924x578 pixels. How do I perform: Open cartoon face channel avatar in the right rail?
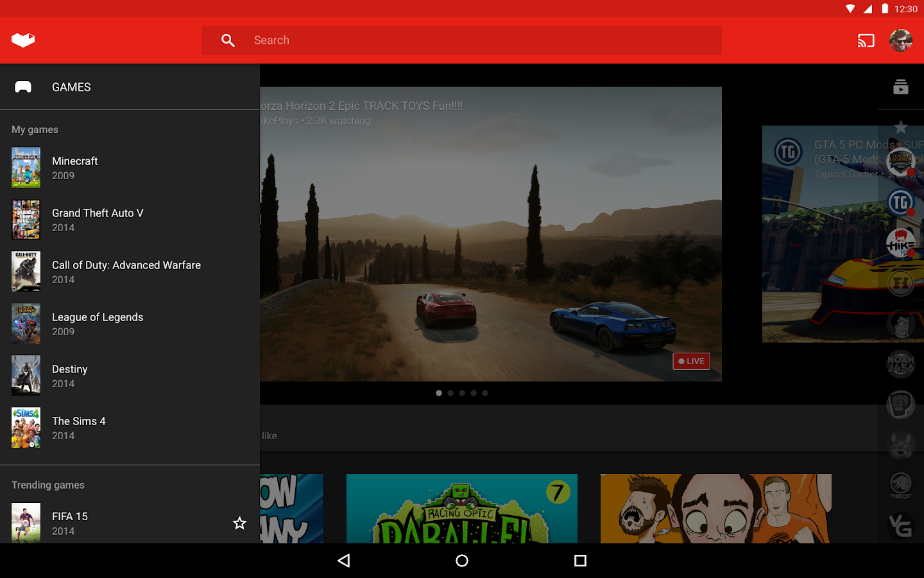click(901, 324)
